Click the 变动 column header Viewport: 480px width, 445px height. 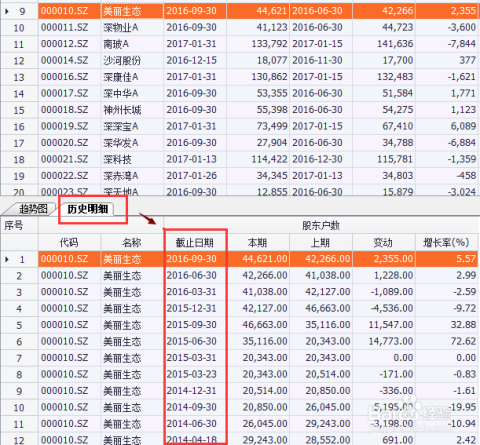pos(383,242)
